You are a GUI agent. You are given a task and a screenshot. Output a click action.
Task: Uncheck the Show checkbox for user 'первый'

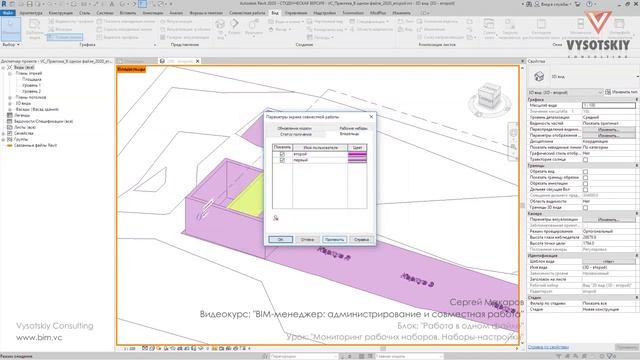pyautogui.click(x=282, y=160)
